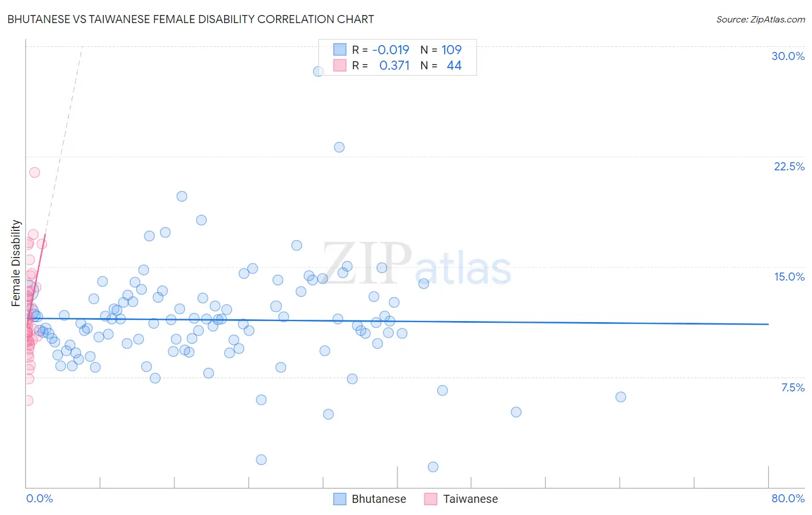The image size is (812, 515).
Task: Click the pink outlier point near 22.5%
Action: point(35,172)
